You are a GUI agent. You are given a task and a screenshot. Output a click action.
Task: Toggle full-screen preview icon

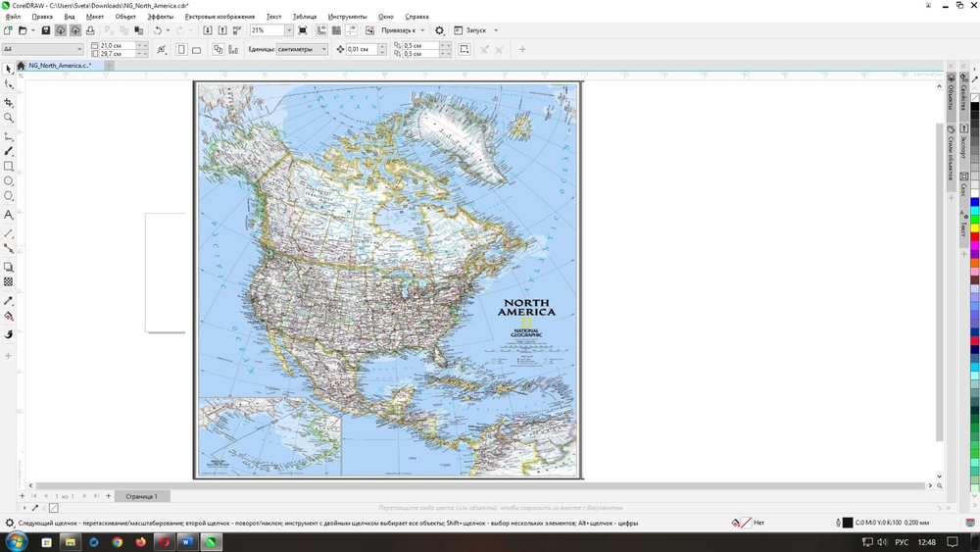click(303, 30)
